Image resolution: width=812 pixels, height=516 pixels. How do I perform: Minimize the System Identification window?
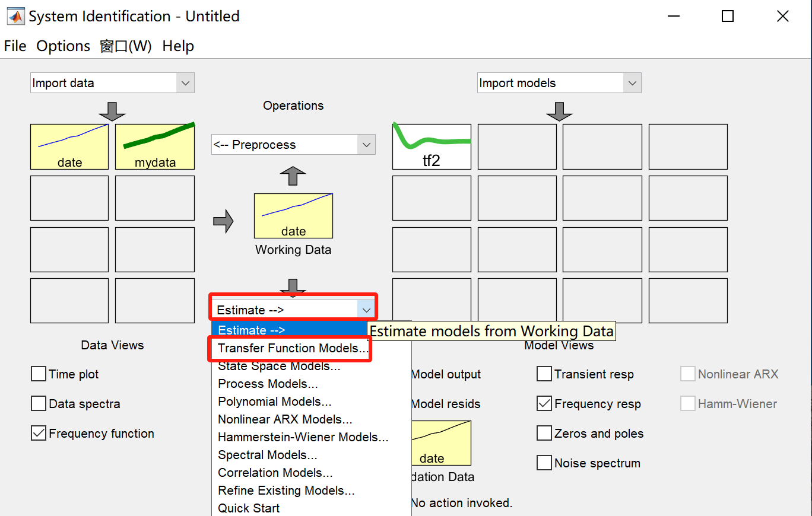click(x=673, y=17)
